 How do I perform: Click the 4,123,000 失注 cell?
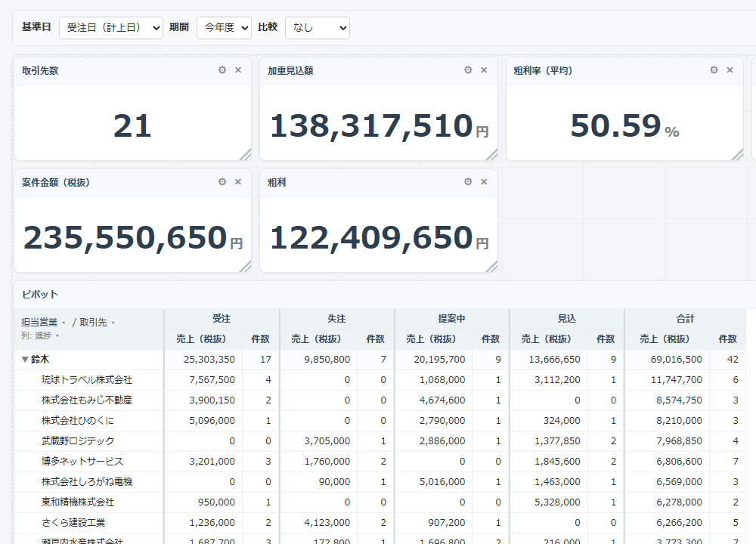[x=319, y=522]
